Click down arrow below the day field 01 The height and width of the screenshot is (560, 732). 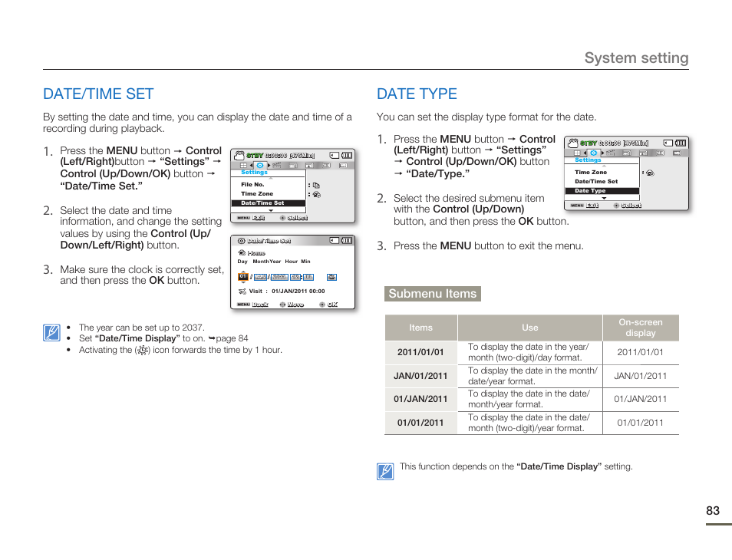coord(242,282)
